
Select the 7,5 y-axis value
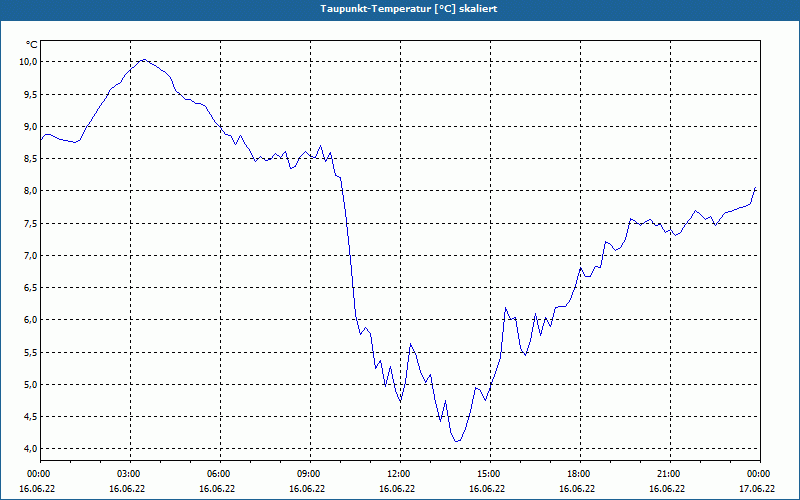click(31, 223)
